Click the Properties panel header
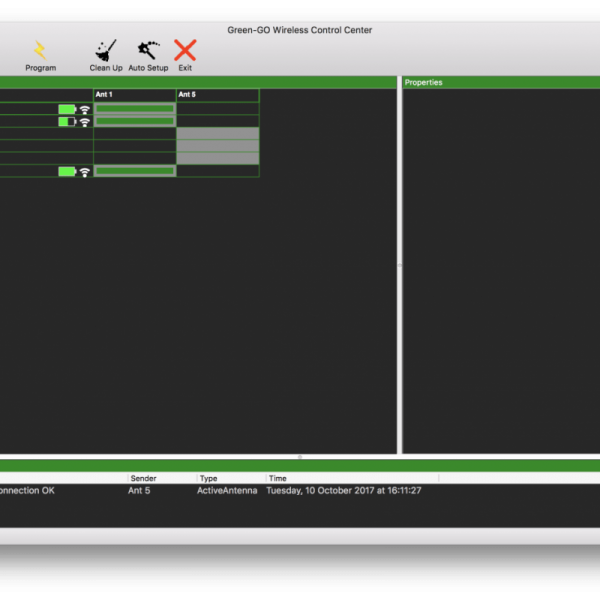The image size is (600, 600). tap(501, 82)
